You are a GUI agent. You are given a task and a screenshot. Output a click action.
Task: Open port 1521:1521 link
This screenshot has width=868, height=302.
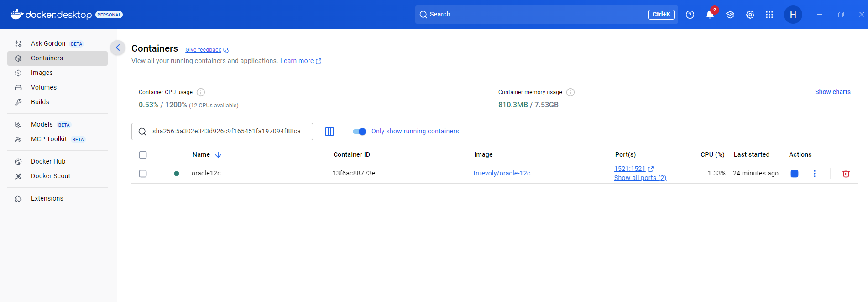pos(630,169)
